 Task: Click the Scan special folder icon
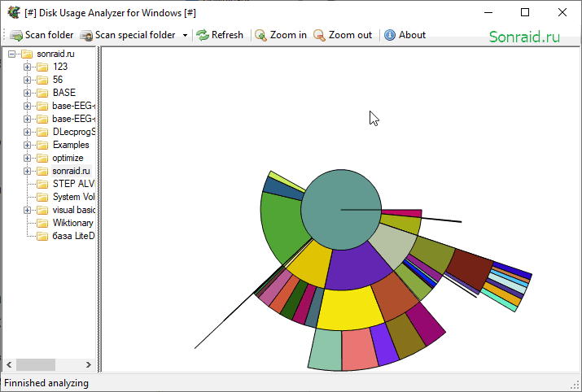[x=86, y=35]
